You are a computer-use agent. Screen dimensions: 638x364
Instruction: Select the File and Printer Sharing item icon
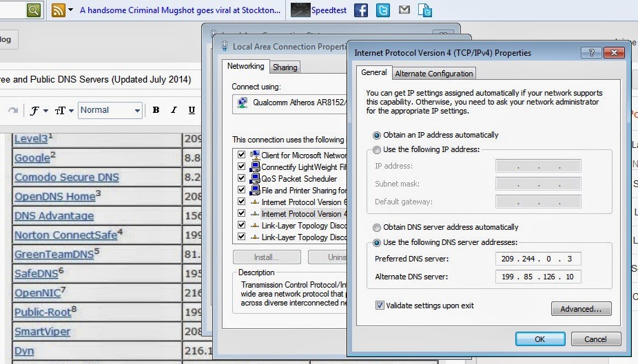click(x=255, y=190)
